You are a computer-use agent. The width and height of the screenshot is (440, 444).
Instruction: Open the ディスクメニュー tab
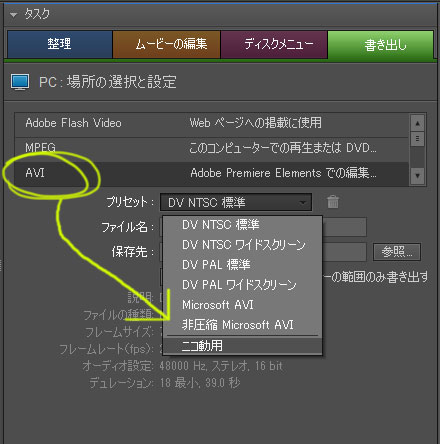click(274, 44)
